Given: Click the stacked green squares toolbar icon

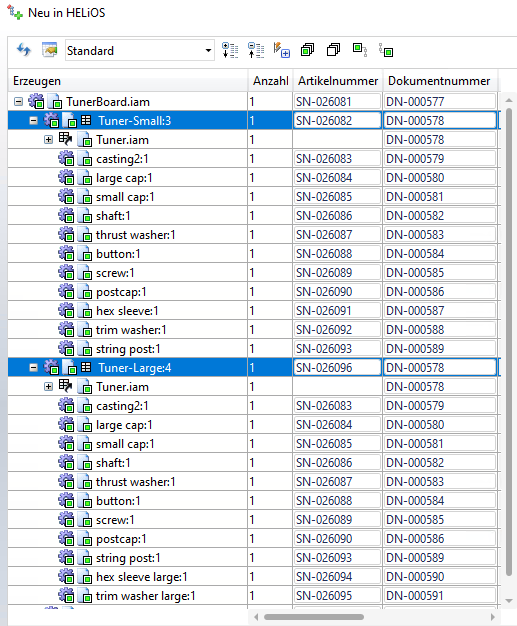Looking at the screenshot, I should [307, 50].
